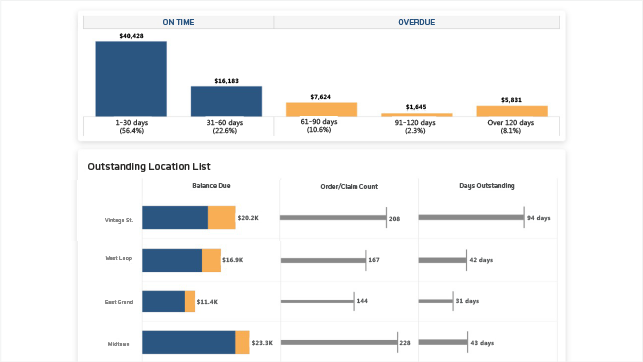Click orange segment of the $20.2K bar
The image size is (643, 362).
tap(222, 218)
